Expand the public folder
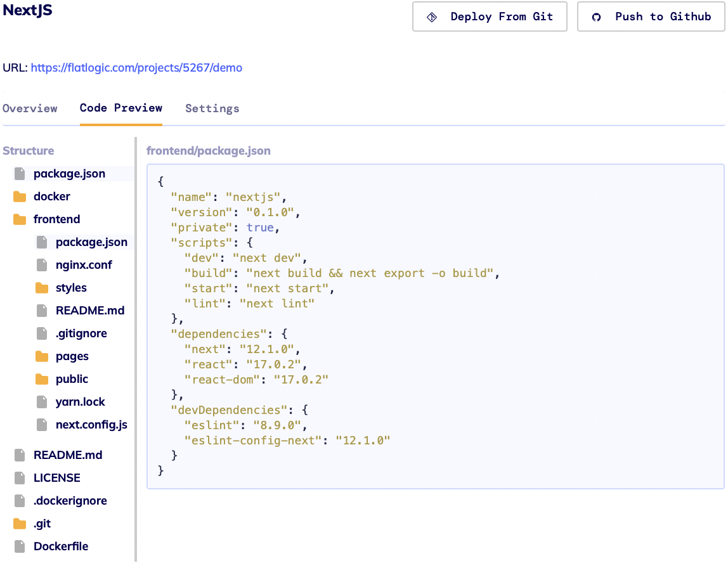 coord(72,378)
